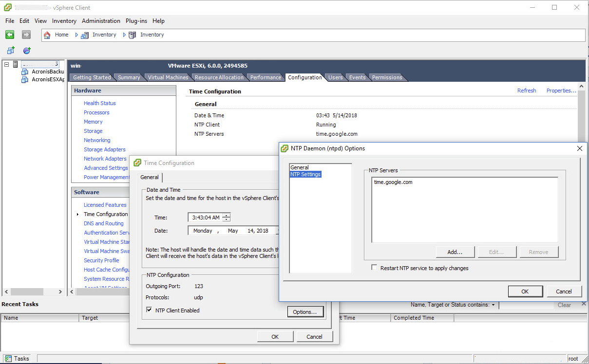Select time.google.com in NTP Servers list

(393, 182)
